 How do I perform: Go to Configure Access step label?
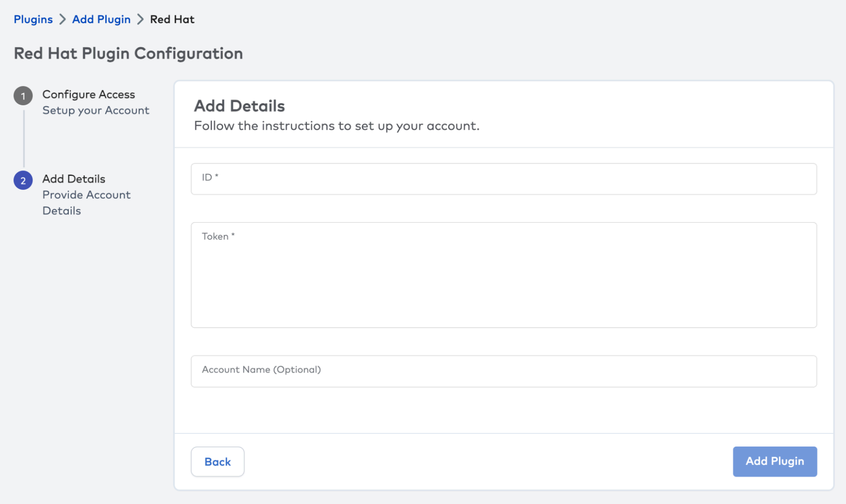click(88, 94)
